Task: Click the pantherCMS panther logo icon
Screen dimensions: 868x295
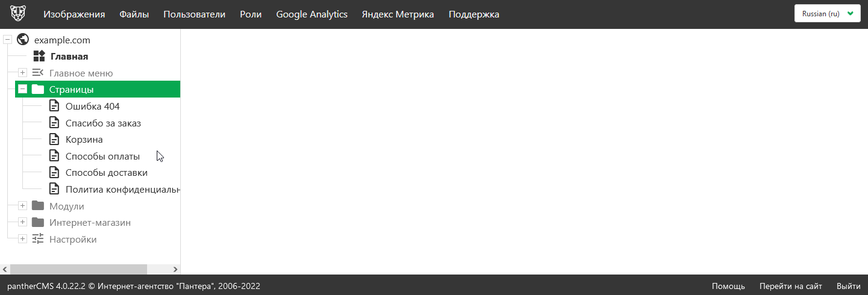Action: [18, 14]
